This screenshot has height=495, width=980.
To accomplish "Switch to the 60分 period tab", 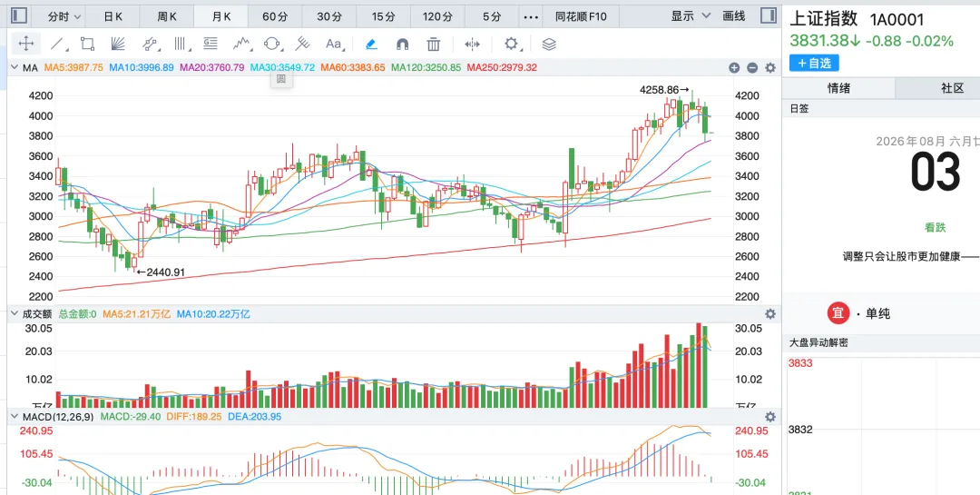I will (275, 16).
